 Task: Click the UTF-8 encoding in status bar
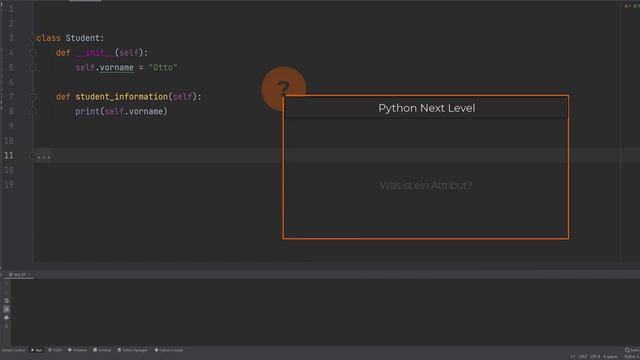pos(595,357)
